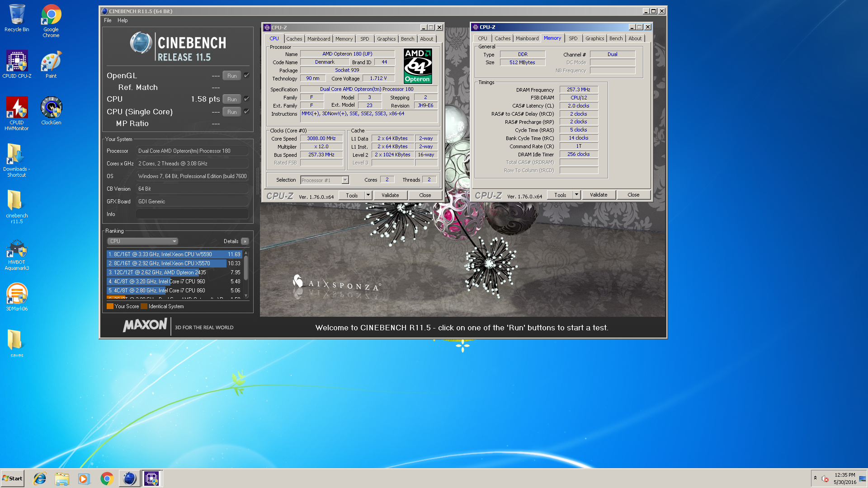
Task: Switch to Cinebench via taskbar icon
Action: [129, 479]
